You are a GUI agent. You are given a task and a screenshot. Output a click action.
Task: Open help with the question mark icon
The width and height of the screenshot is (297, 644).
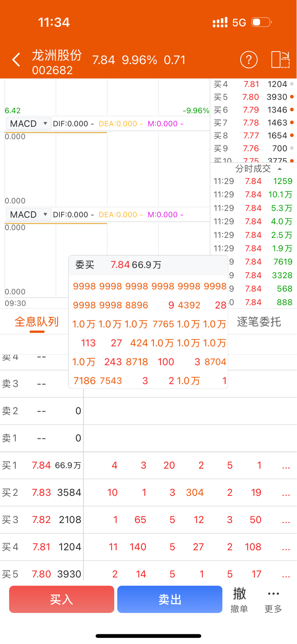249,60
